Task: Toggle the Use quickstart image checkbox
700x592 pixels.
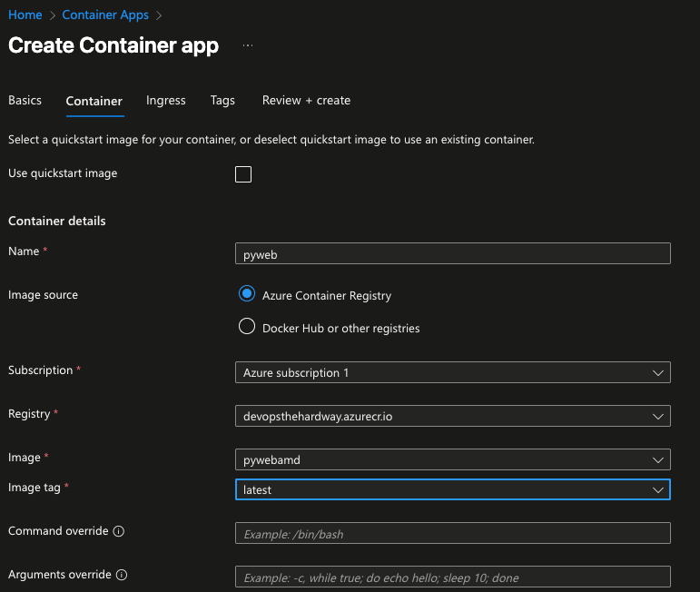Action: coord(243,174)
